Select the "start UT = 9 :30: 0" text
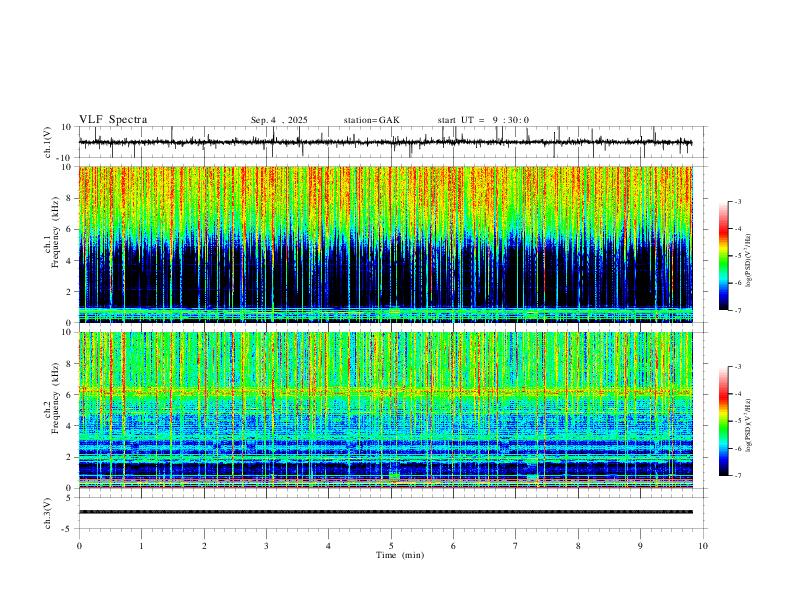This screenshot has width=792, height=612. pos(483,120)
